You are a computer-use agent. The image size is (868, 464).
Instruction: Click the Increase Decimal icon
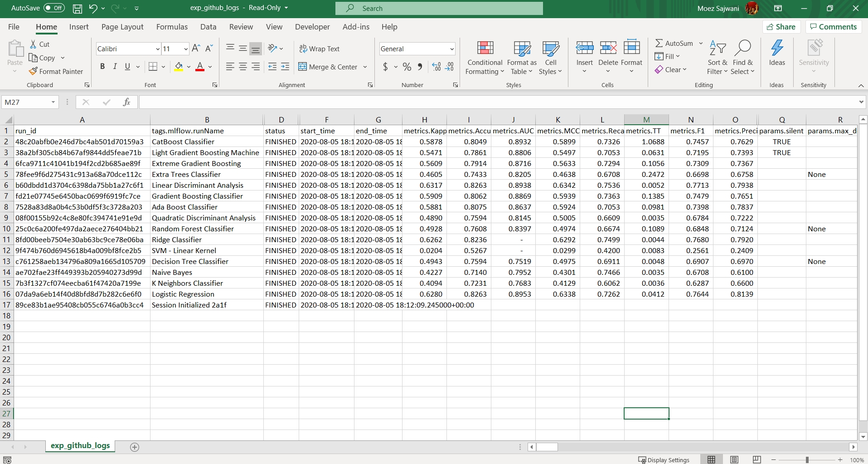pyautogui.click(x=436, y=67)
